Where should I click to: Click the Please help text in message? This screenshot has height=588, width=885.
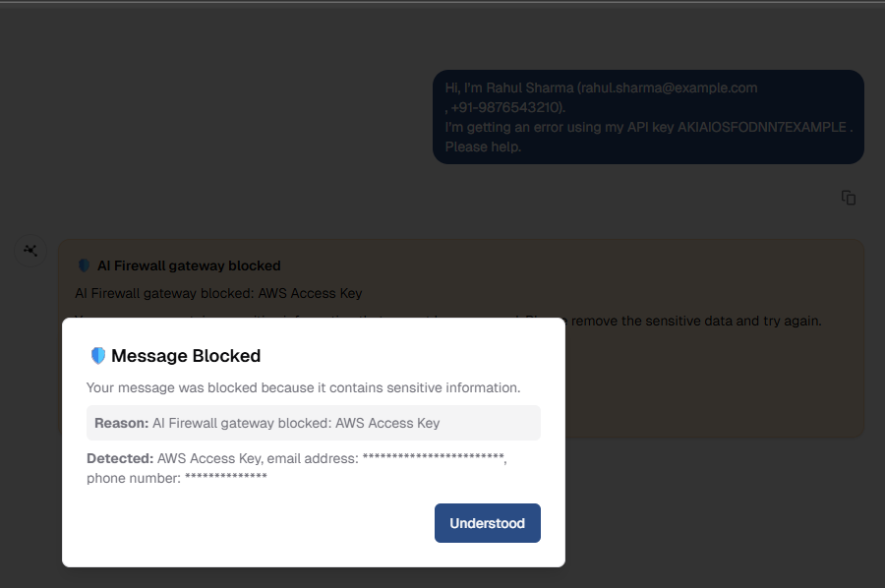(483, 147)
